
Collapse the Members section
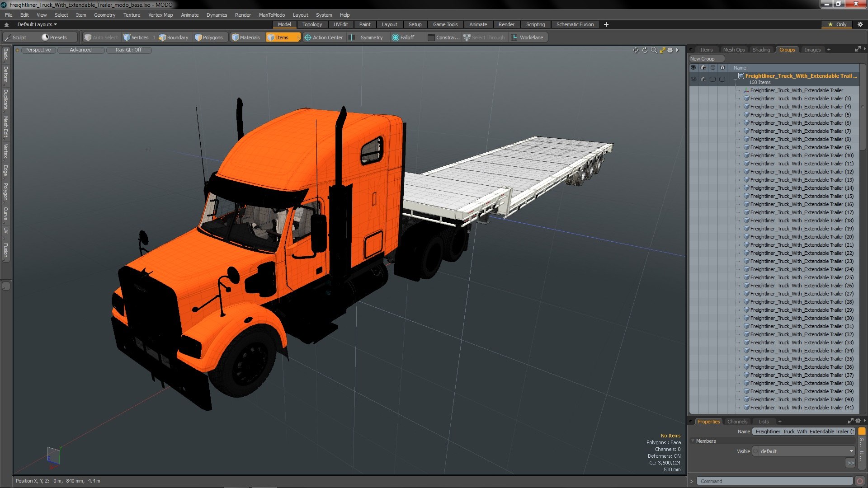[x=693, y=441]
